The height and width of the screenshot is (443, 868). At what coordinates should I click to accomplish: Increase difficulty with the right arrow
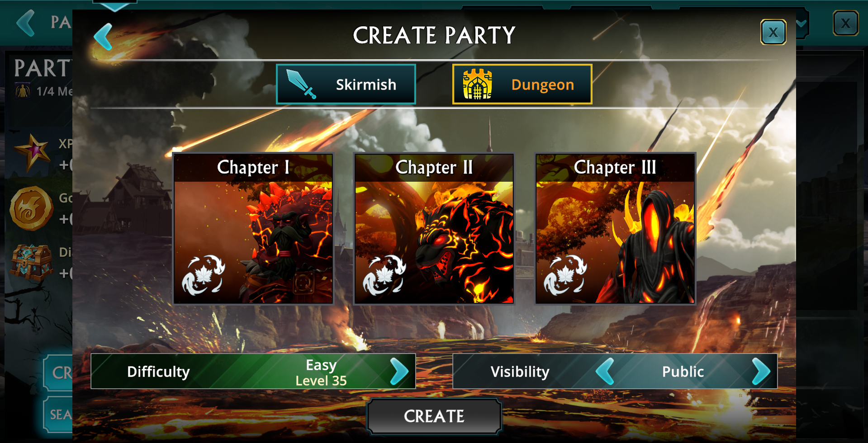pyautogui.click(x=399, y=372)
